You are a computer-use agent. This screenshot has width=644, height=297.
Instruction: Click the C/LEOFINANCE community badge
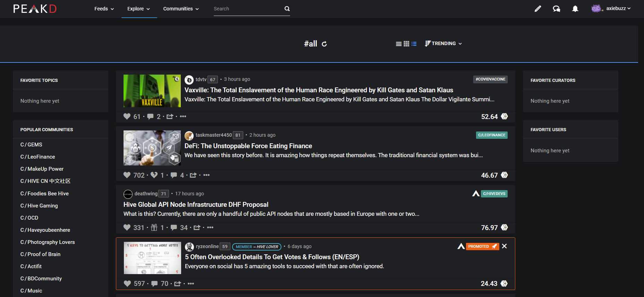point(492,135)
